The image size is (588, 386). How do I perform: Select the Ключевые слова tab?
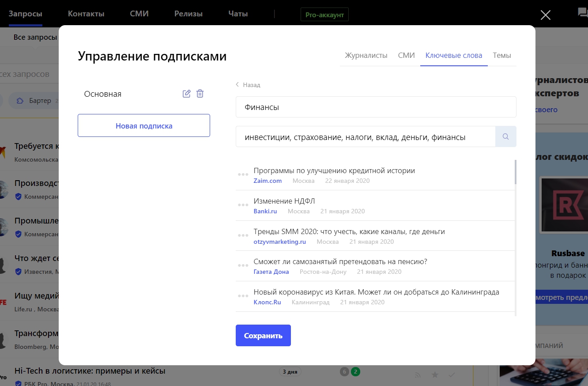click(454, 56)
